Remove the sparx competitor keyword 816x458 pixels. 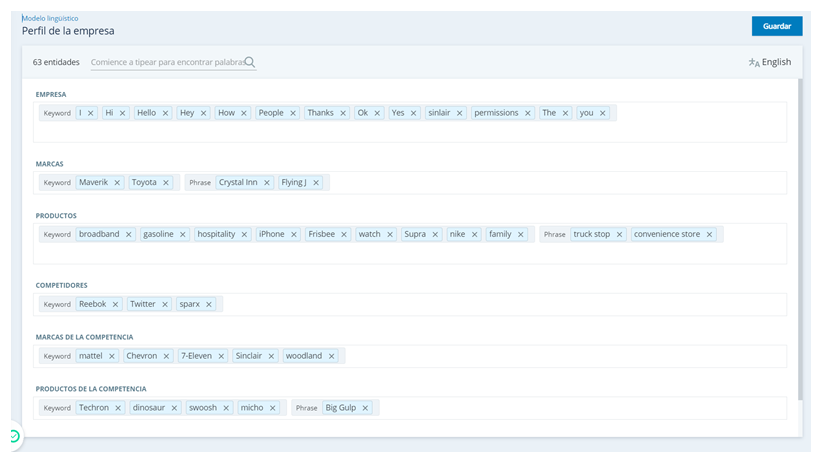point(209,304)
